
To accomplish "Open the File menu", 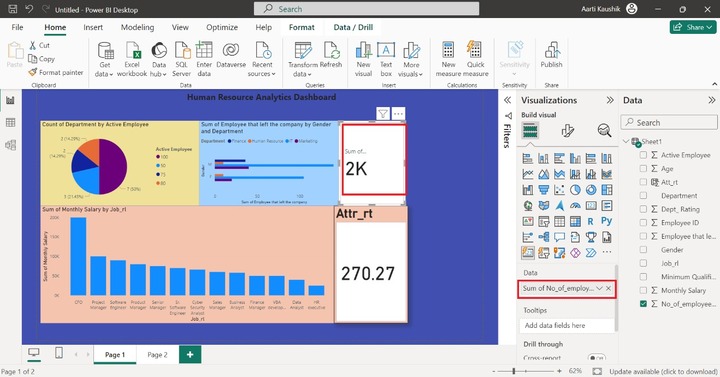I will click(x=17, y=27).
